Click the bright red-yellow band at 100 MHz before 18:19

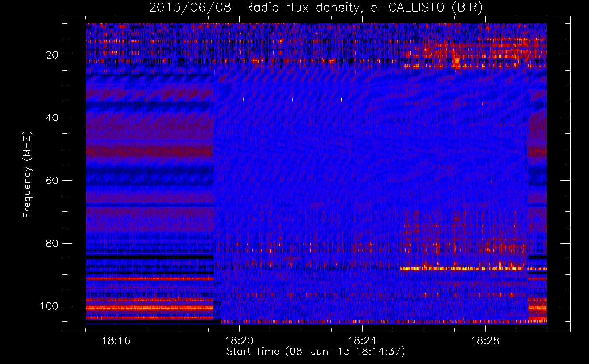[x=149, y=308]
